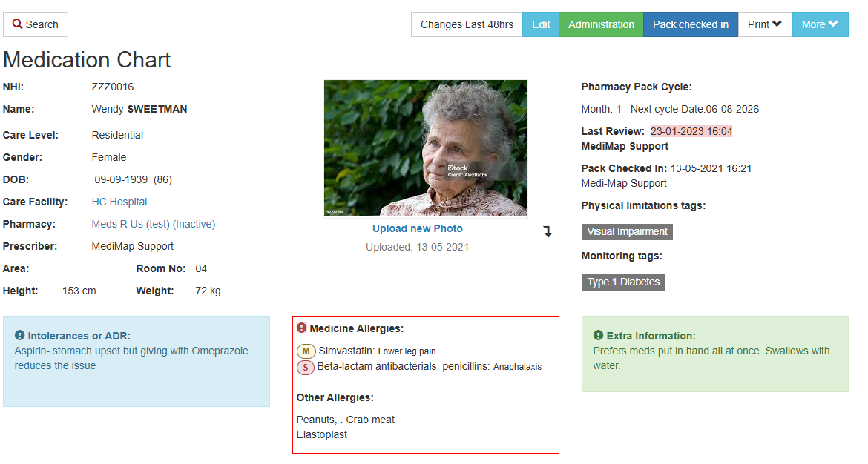The image size is (868, 464).
Task: Click the magnifier icon in Search
Action: pyautogui.click(x=17, y=24)
